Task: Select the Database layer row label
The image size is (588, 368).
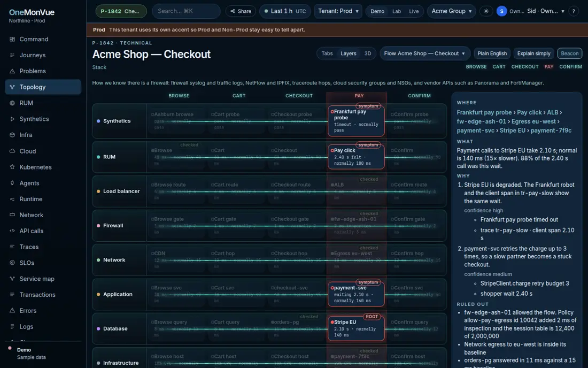Action: (115, 328)
